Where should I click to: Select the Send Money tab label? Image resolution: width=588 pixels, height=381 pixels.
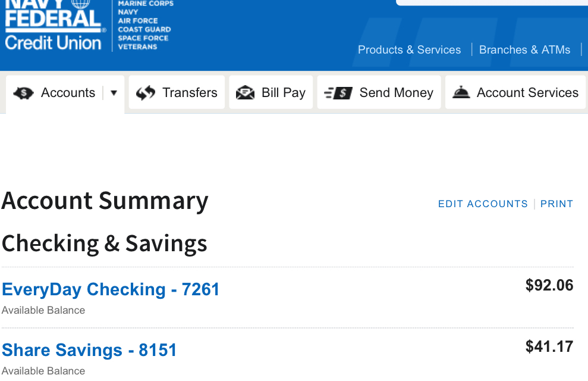pyautogui.click(x=397, y=93)
